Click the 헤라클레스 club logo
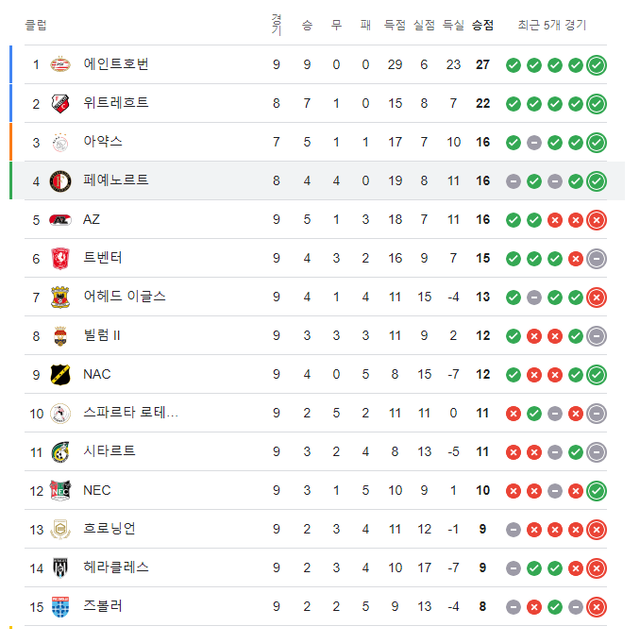Screen dimensions: 640x629 [x=60, y=567]
